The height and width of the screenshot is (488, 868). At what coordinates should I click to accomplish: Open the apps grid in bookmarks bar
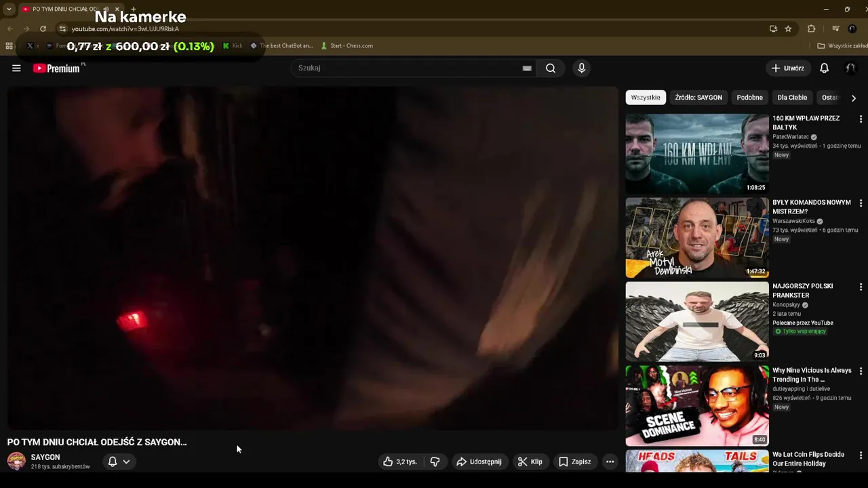click(x=9, y=45)
